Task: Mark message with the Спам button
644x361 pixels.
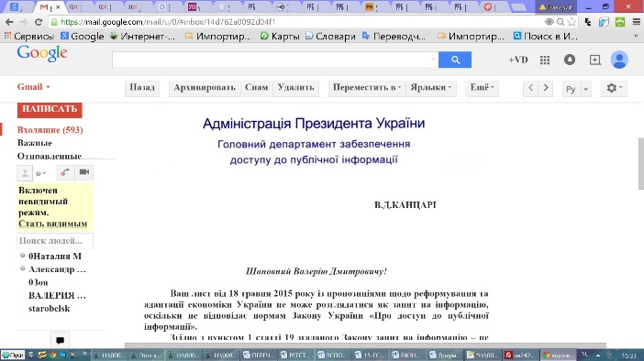Action: pyautogui.click(x=256, y=88)
